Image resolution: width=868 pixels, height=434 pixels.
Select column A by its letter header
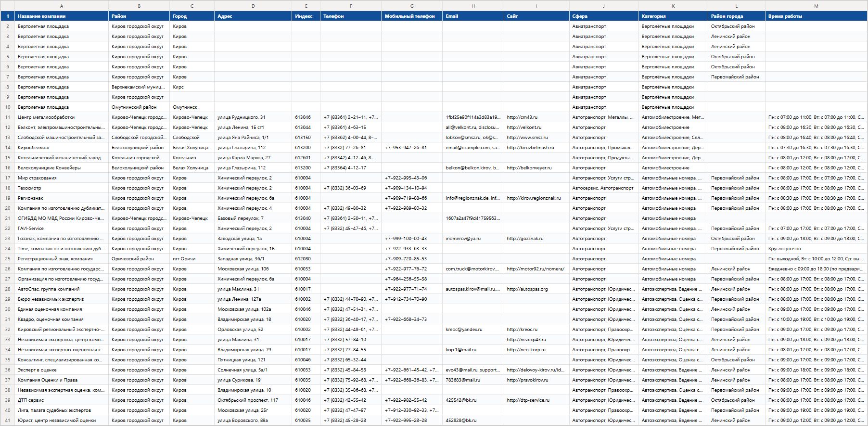(x=62, y=6)
